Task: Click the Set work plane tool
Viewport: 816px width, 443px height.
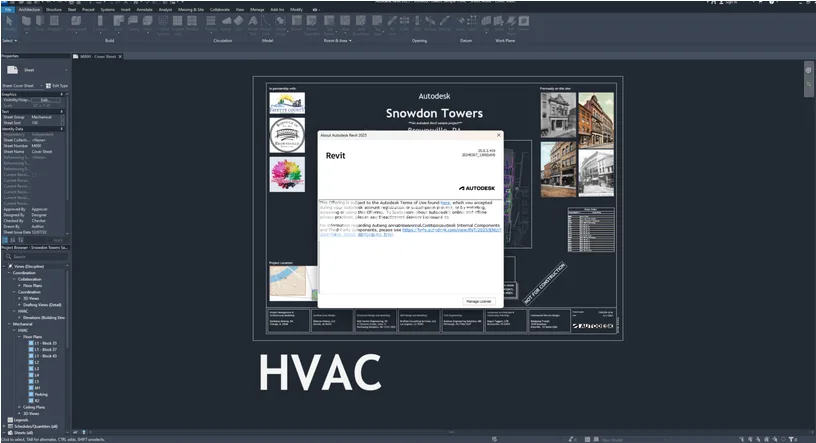Action: pyautogui.click(x=486, y=22)
